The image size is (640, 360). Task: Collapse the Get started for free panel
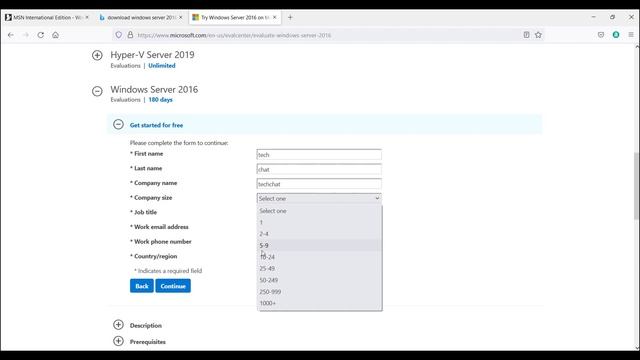coord(118,124)
